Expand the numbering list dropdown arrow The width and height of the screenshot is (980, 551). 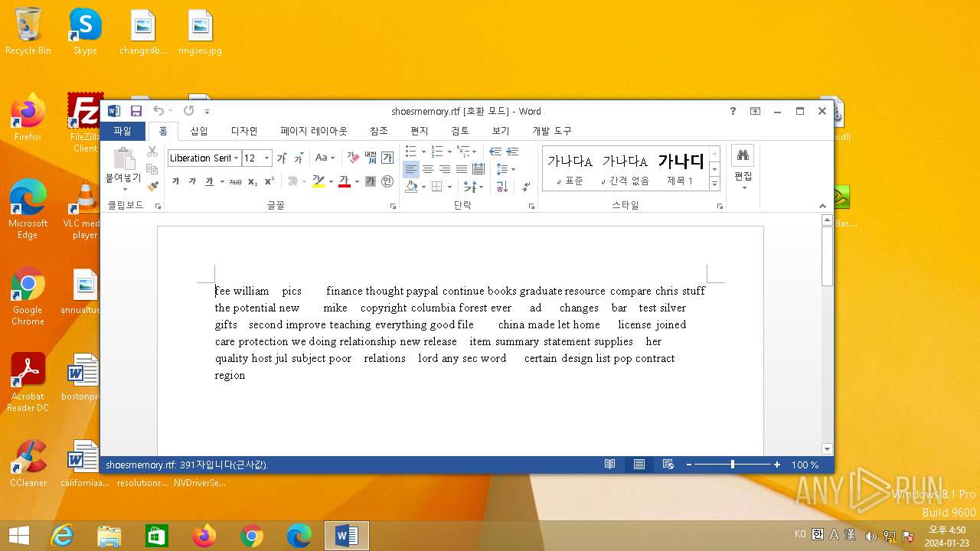[449, 152]
